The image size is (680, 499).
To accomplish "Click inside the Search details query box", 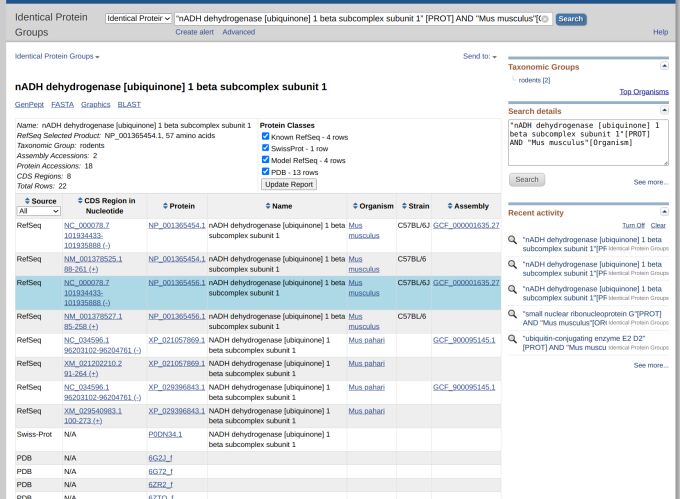I will click(587, 142).
